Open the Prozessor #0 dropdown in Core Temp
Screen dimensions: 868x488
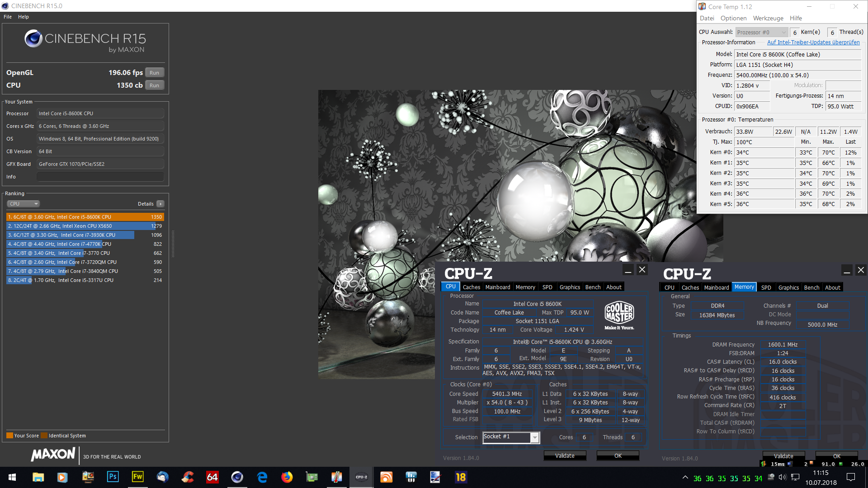click(x=762, y=33)
